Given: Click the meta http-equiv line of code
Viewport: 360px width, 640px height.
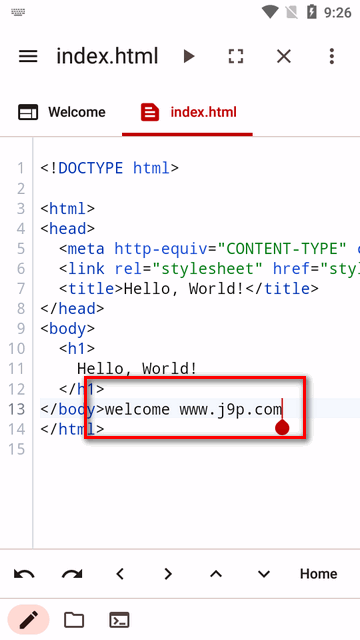Looking at the screenshot, I should (209, 248).
